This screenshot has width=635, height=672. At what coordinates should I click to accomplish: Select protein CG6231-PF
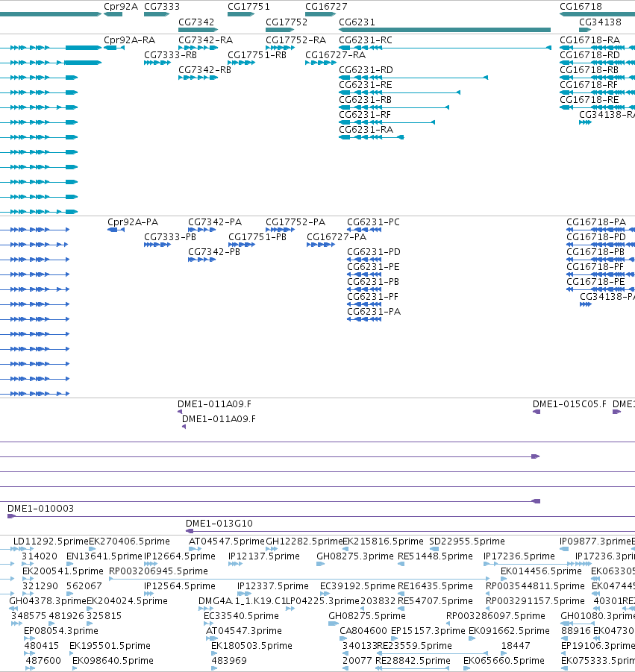[x=372, y=297]
